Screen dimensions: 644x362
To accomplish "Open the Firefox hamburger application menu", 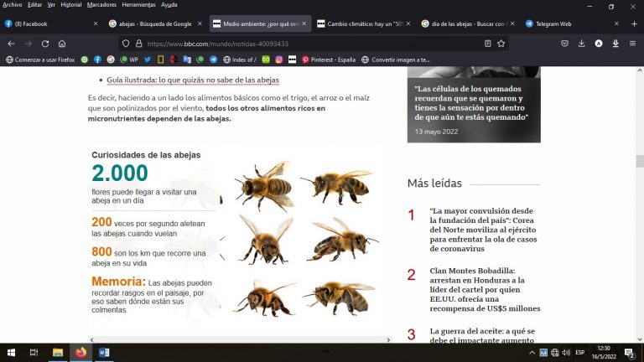I will [633, 43].
